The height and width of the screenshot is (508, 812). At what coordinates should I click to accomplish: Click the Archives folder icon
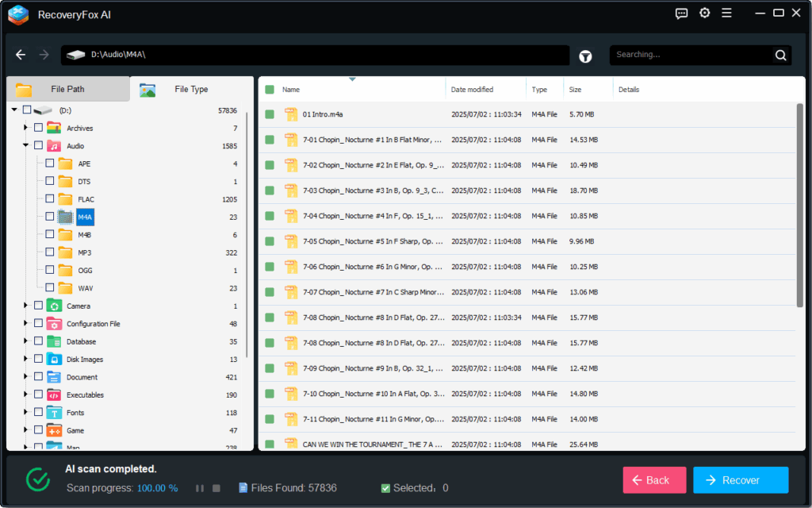coord(54,128)
